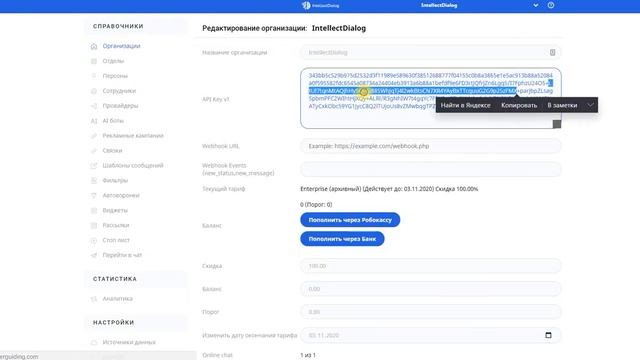Image resolution: width=640 pixels, height=360 pixels.
Task: Click the СПРАВОЧНИКИ section heading
Action: coord(118,26)
